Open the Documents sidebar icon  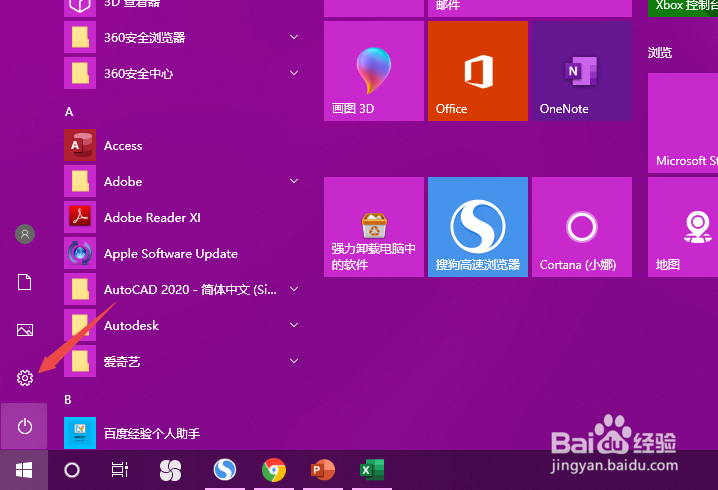[25, 282]
